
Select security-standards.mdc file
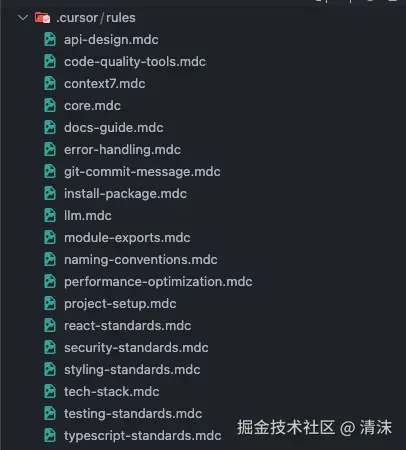pyautogui.click(x=136, y=348)
